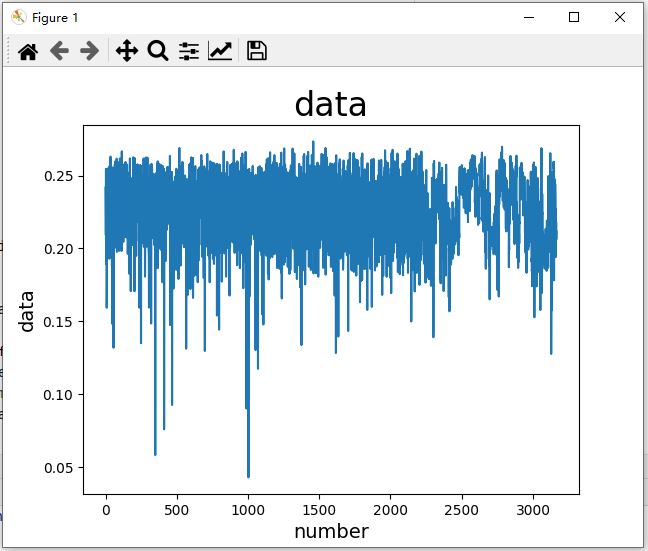Image resolution: width=648 pixels, height=551 pixels.
Task: Edit axis and curve parameters
Action: click(x=220, y=51)
